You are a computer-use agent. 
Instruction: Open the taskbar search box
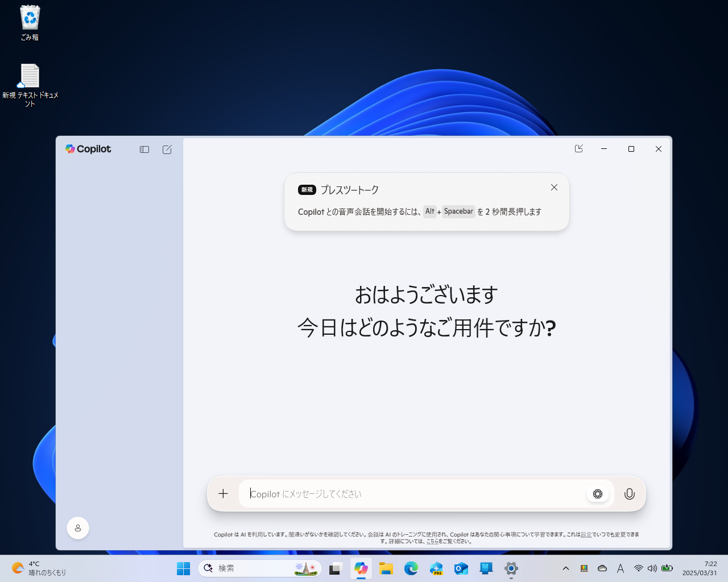click(259, 568)
